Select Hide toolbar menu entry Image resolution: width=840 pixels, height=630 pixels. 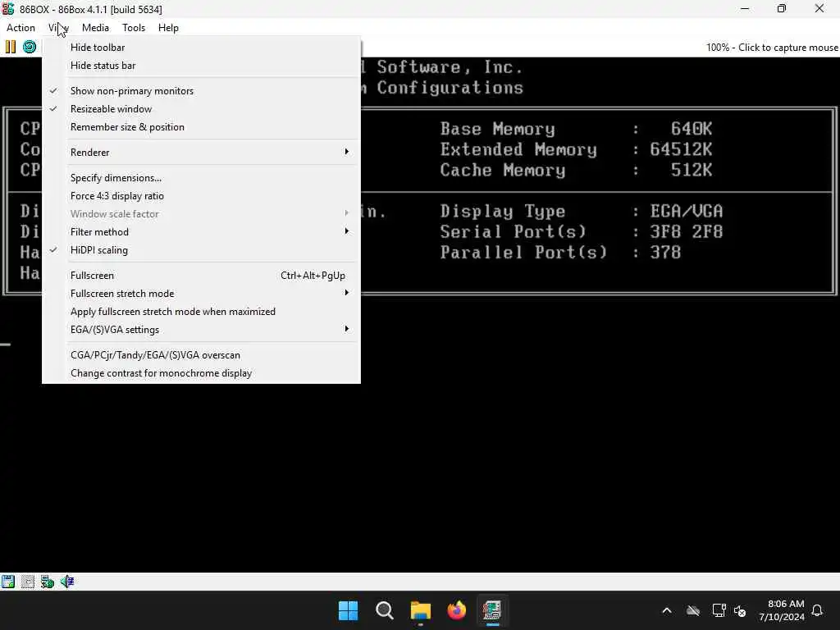(201, 48)
